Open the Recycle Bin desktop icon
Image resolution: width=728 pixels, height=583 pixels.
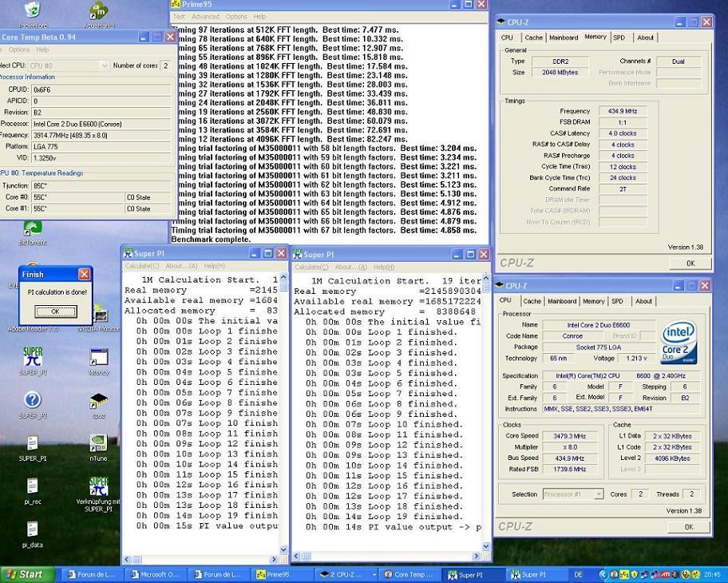33,10
